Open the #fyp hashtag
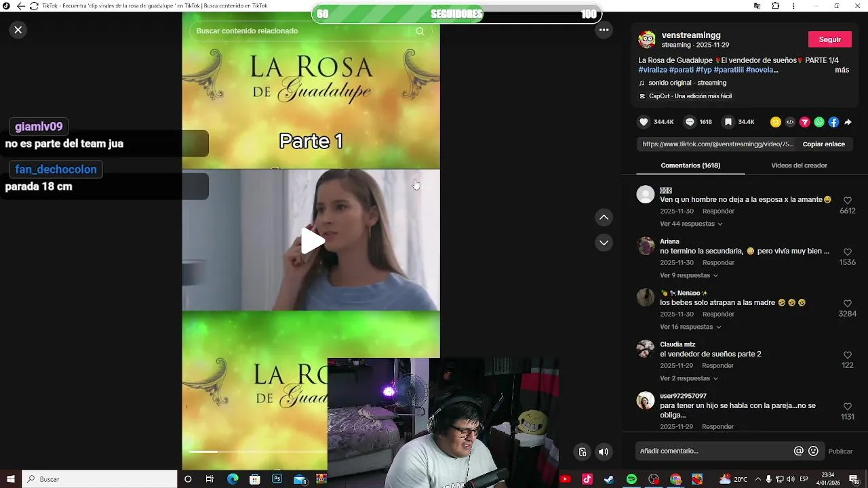The image size is (868, 488). pos(703,70)
